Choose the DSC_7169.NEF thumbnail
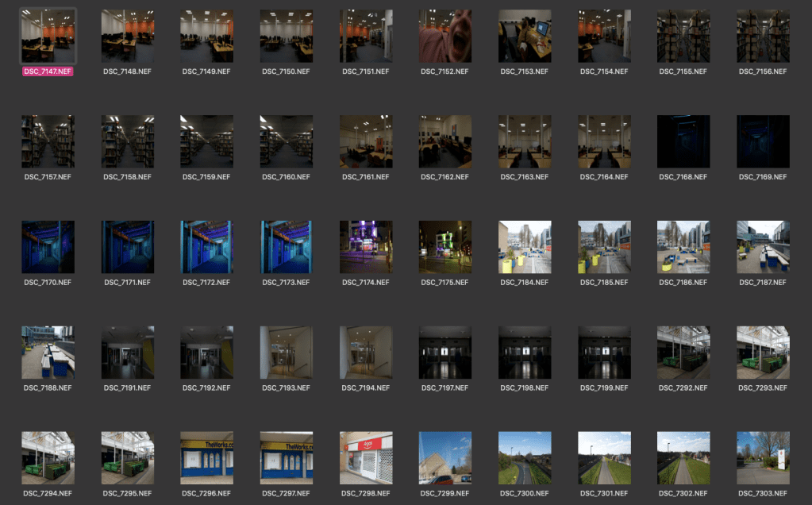Image resolution: width=812 pixels, height=505 pixels. point(763,141)
